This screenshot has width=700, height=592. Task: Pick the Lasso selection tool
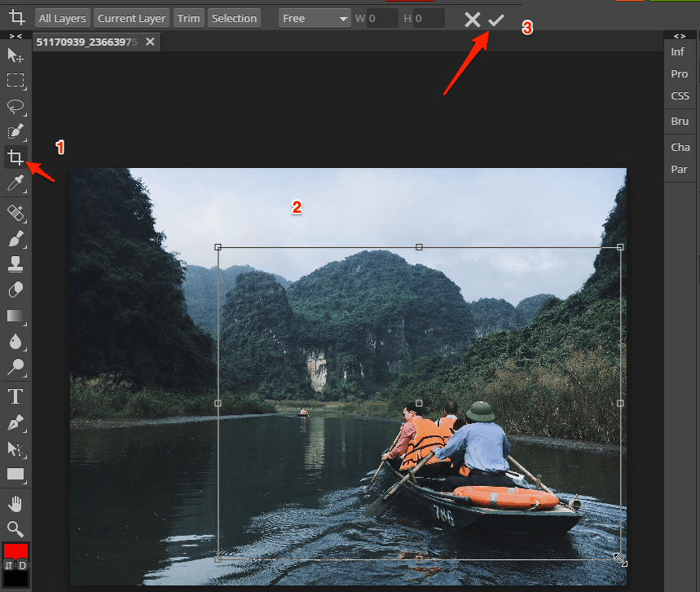click(x=15, y=107)
